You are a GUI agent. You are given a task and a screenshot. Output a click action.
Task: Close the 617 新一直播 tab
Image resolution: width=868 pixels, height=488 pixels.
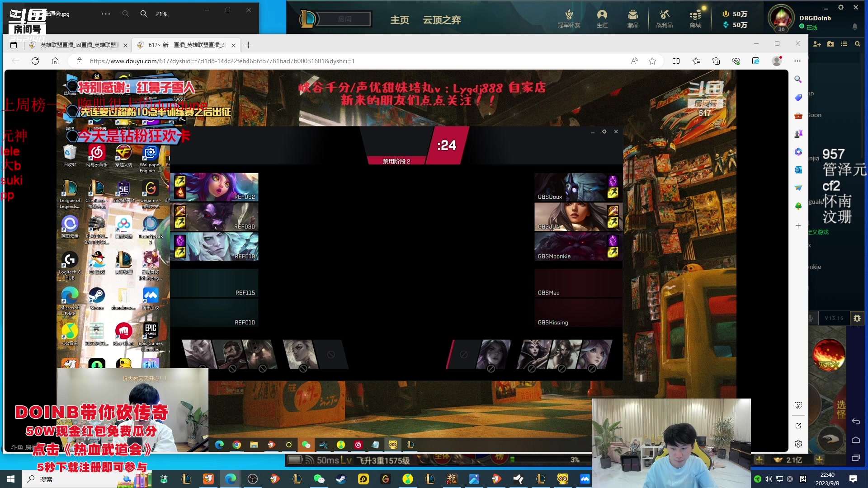(233, 45)
